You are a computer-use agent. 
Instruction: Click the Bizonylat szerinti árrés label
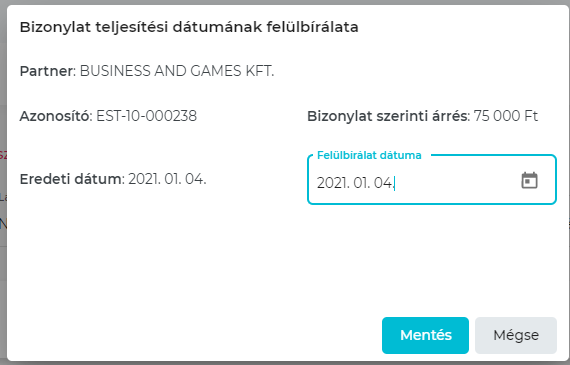[x=388, y=116]
